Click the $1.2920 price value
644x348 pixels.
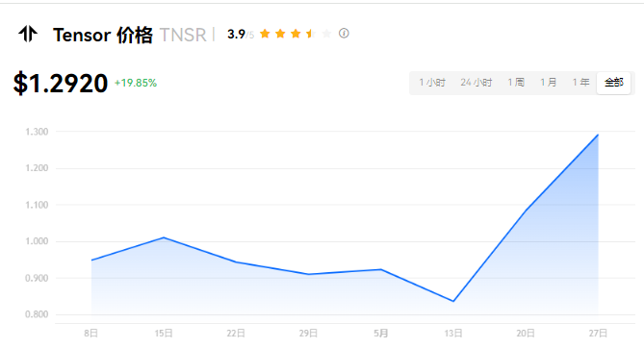click(x=61, y=84)
